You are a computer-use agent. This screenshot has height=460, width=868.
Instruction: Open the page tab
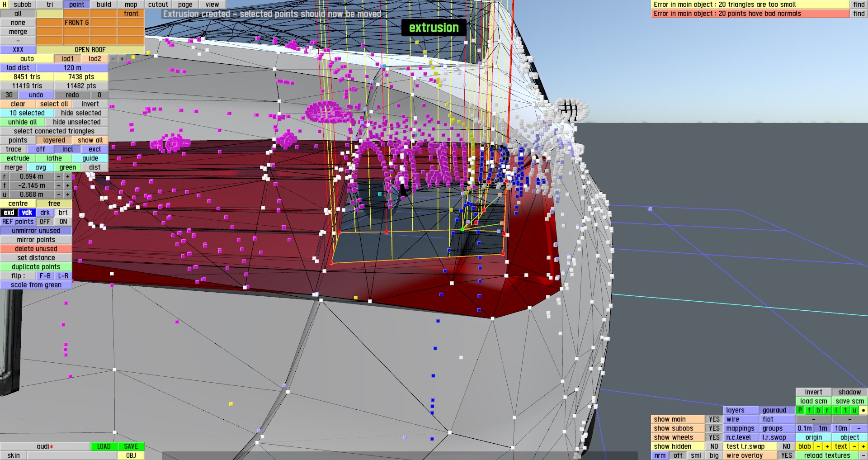[185, 5]
